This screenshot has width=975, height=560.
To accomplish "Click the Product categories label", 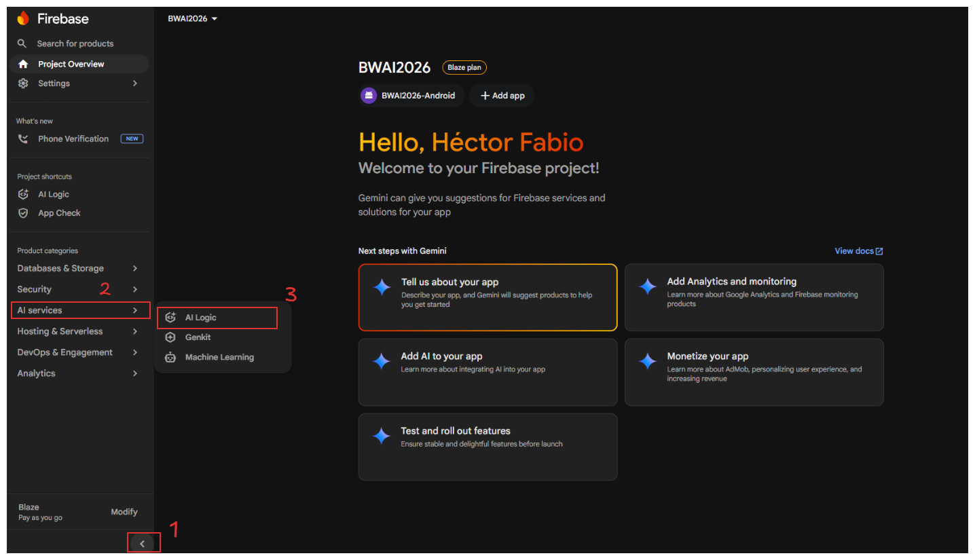I will click(x=48, y=250).
